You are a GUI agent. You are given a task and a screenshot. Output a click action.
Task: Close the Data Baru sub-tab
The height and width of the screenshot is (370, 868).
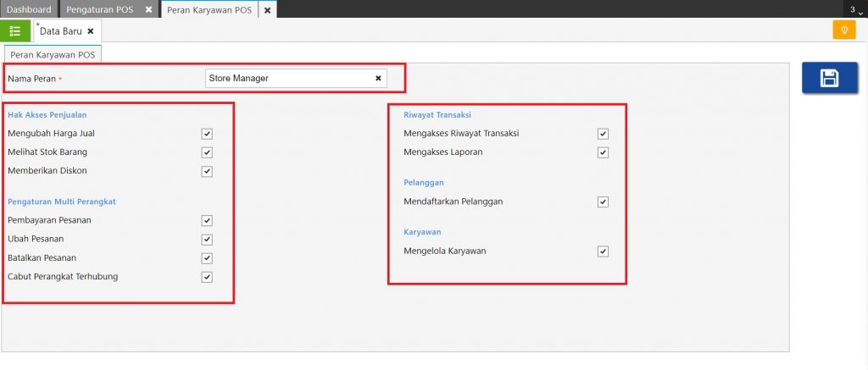click(91, 31)
